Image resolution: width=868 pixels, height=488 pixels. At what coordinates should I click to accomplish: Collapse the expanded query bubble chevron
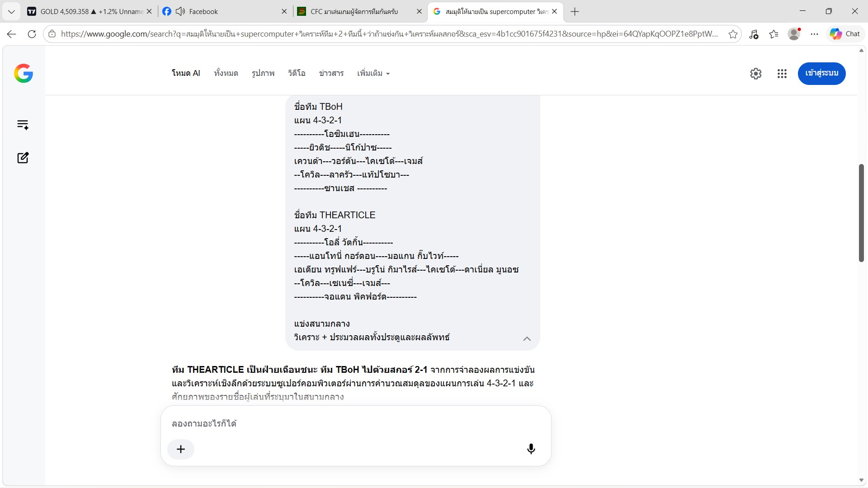(x=527, y=338)
